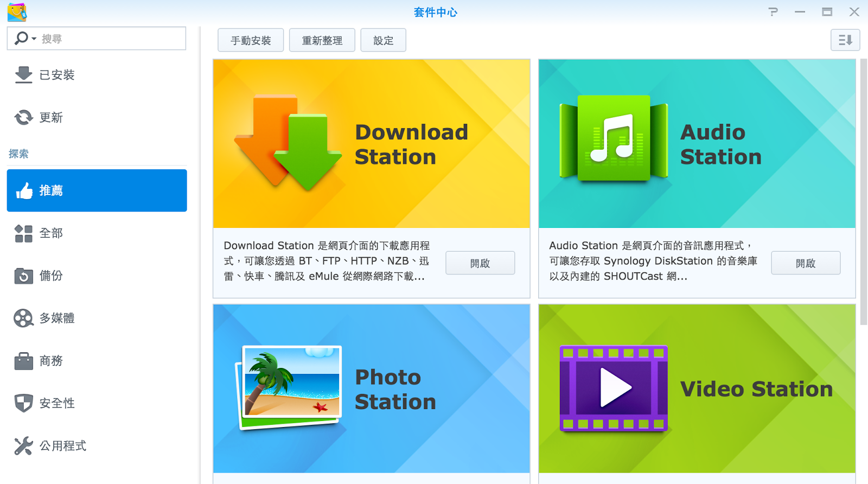
Task: Click the Download Station arrows icon
Action: [x=288, y=143]
